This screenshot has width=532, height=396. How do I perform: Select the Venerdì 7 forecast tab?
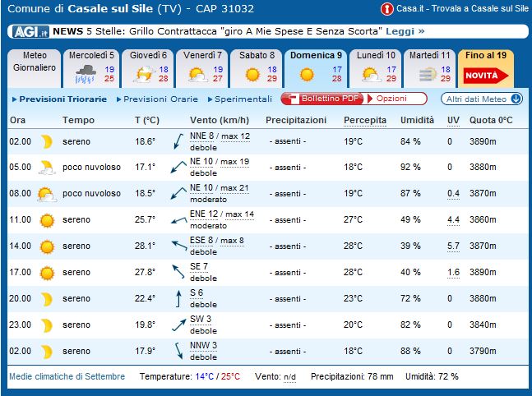pos(202,68)
